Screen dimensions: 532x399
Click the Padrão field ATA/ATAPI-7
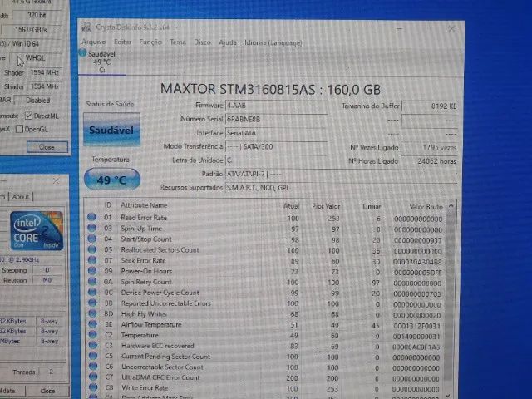coord(341,174)
